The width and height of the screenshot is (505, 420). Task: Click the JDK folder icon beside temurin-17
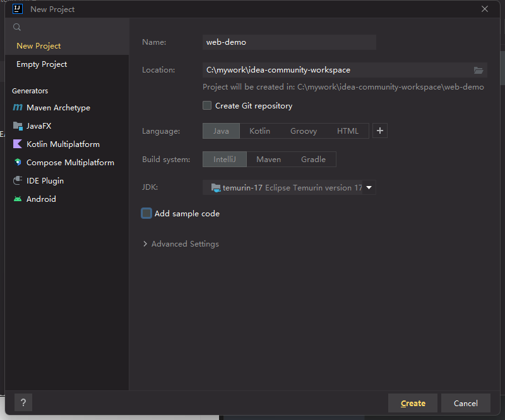pos(215,188)
